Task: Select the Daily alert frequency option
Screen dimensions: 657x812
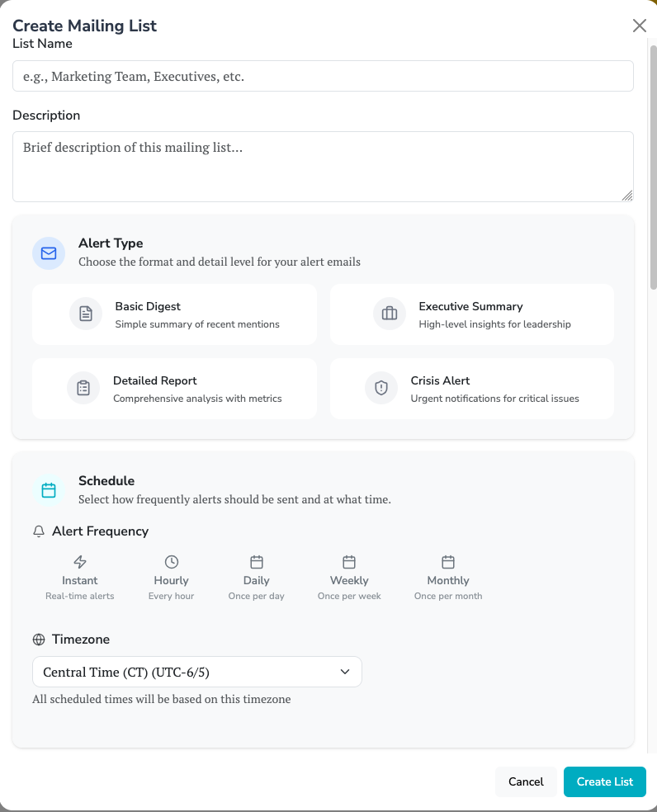Action: click(x=257, y=578)
